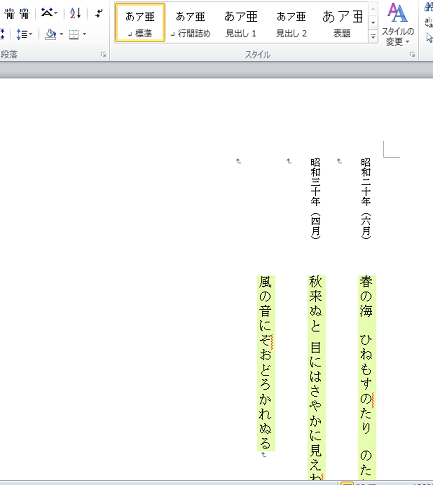Expand the borders dropdown arrow
The image size is (433, 485).
tap(84, 34)
